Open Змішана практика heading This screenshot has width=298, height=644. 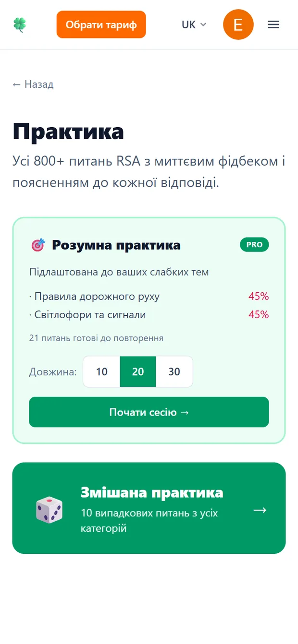(x=152, y=493)
